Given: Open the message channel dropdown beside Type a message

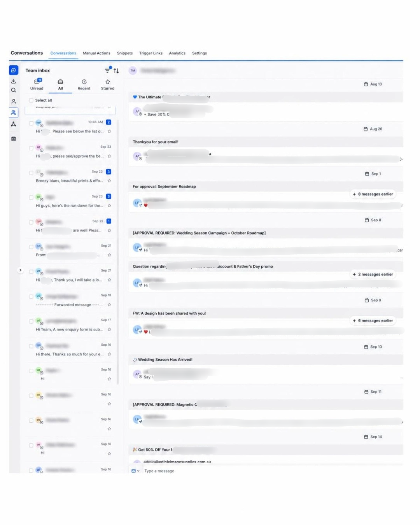Looking at the screenshot, I should pos(135,471).
